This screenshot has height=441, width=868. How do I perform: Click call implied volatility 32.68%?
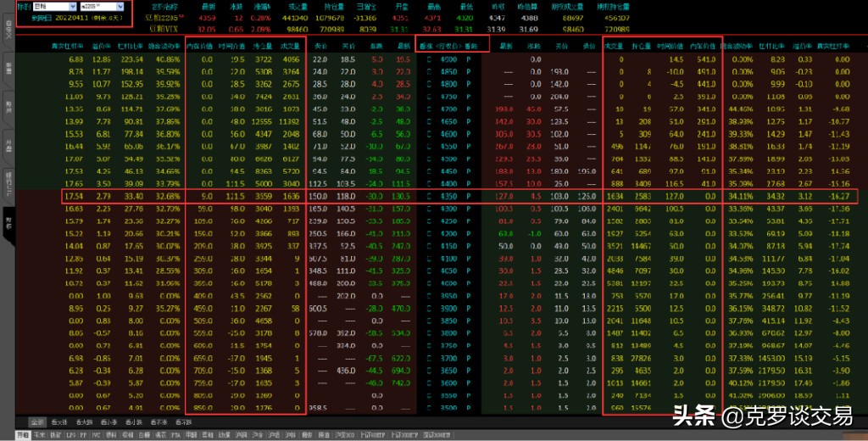point(169,196)
